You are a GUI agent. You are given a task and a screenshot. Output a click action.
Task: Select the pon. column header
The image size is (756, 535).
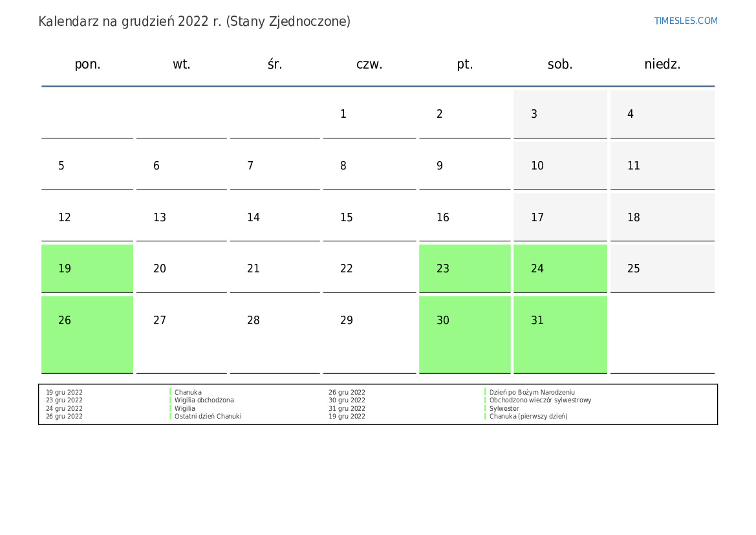87,64
